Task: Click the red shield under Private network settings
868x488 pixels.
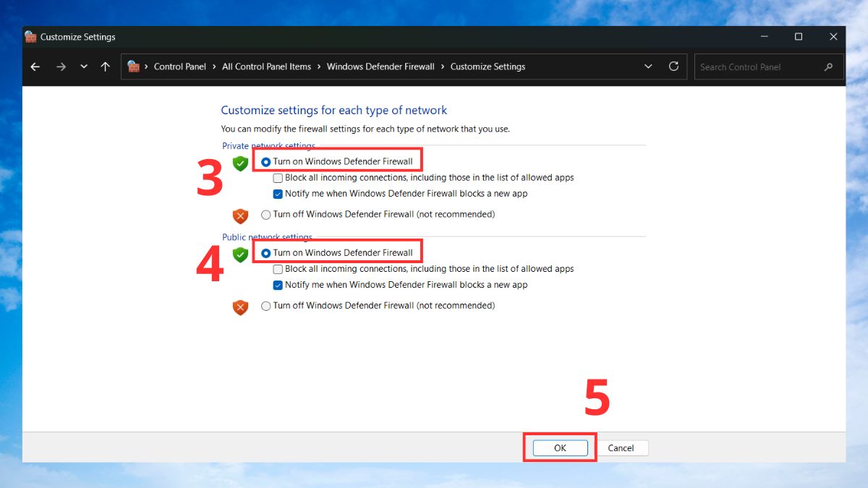Action: [x=240, y=215]
